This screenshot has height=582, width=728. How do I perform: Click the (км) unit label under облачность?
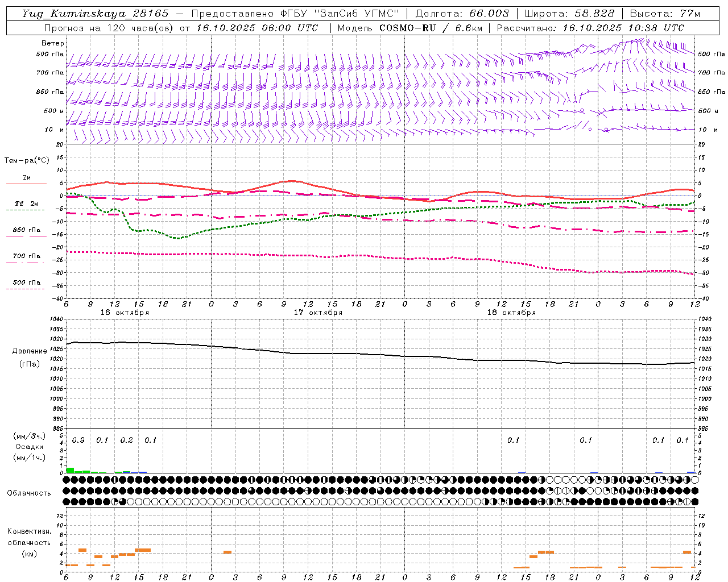29,554
